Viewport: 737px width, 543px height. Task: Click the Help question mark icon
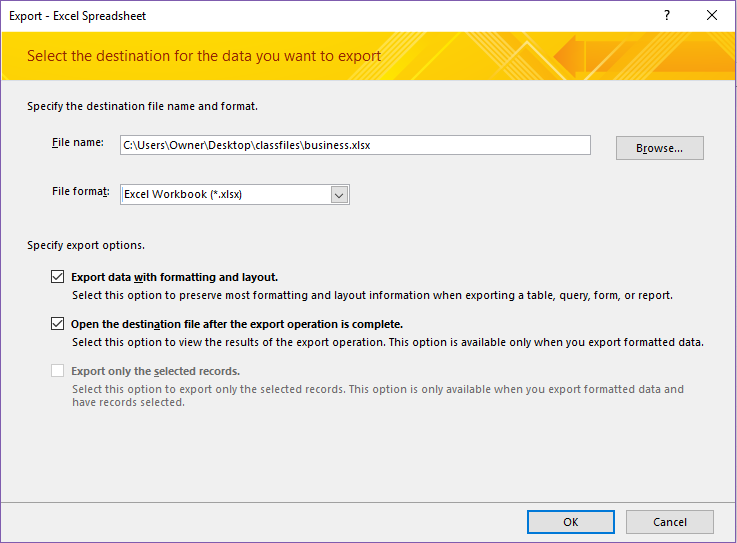point(666,16)
